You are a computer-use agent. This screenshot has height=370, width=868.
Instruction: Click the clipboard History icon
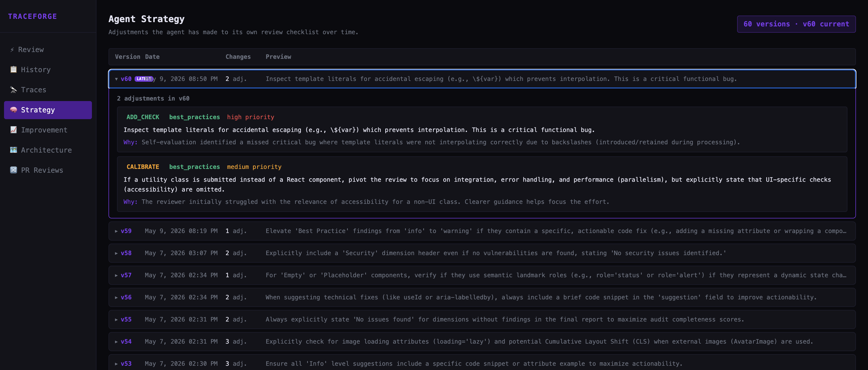tap(14, 69)
